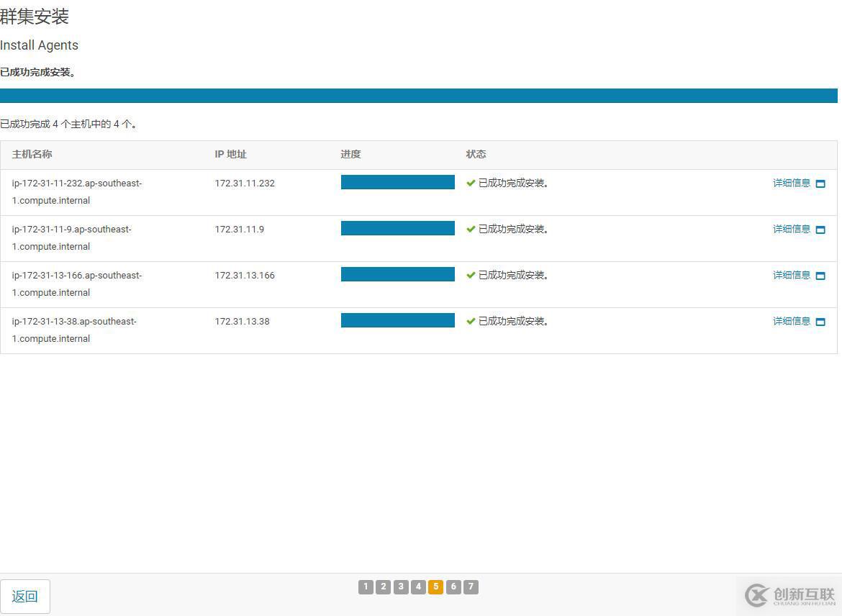Click progress bar for host 172.31.13.166
Viewport: 842px width, 616px height.
(398, 274)
